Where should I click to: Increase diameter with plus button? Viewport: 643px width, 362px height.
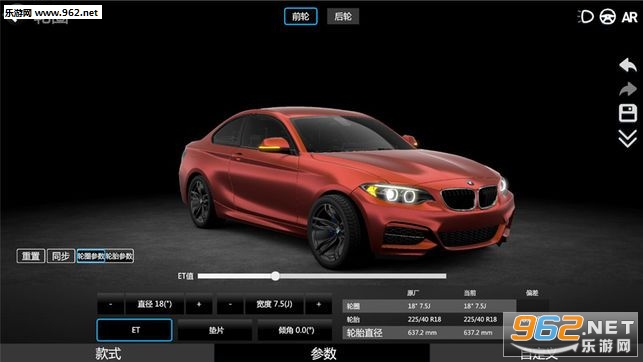(199, 304)
